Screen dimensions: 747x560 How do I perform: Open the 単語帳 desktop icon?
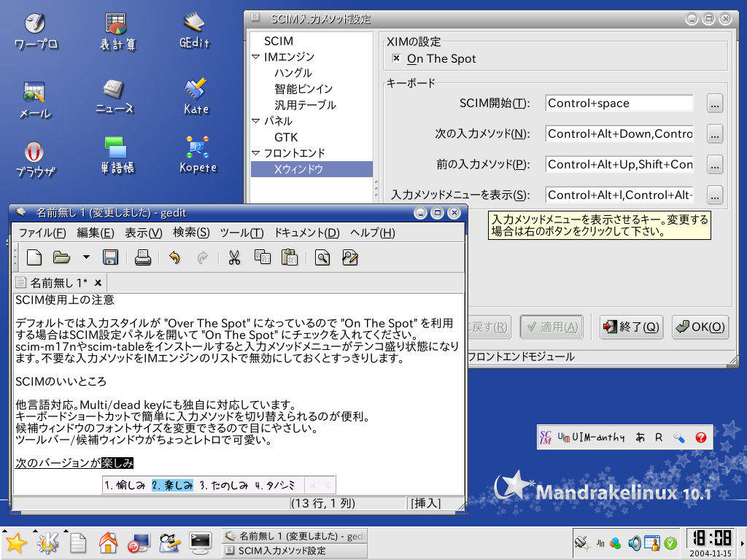[x=117, y=155]
